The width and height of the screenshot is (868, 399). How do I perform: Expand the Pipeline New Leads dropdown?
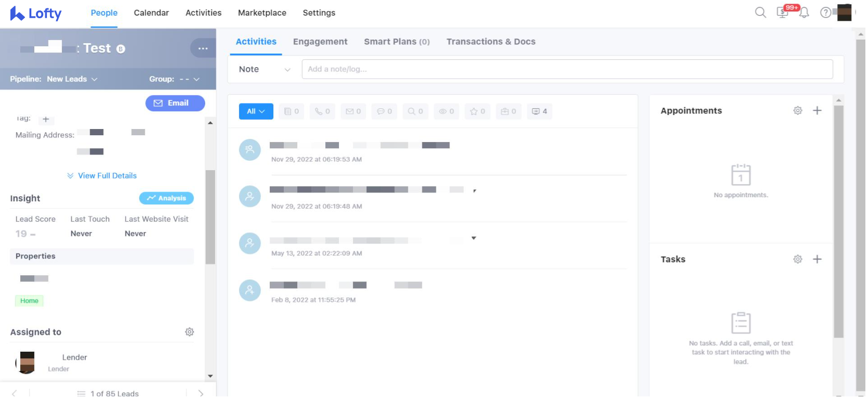(x=72, y=79)
